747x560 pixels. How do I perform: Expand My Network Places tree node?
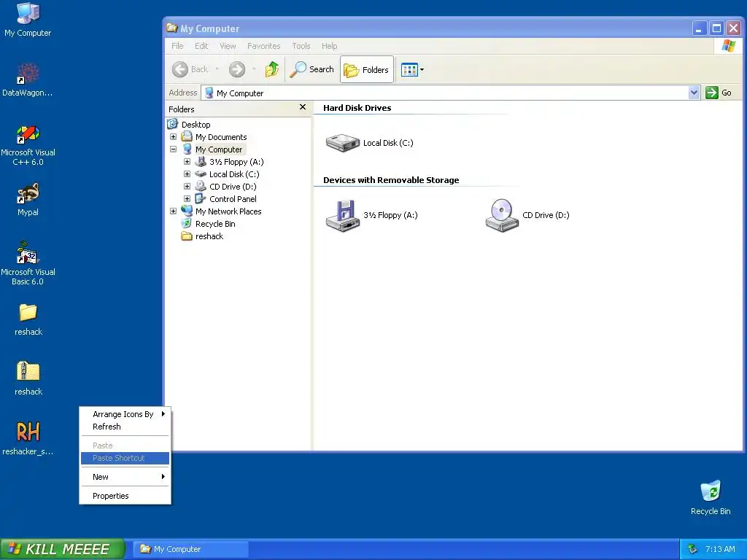point(174,211)
